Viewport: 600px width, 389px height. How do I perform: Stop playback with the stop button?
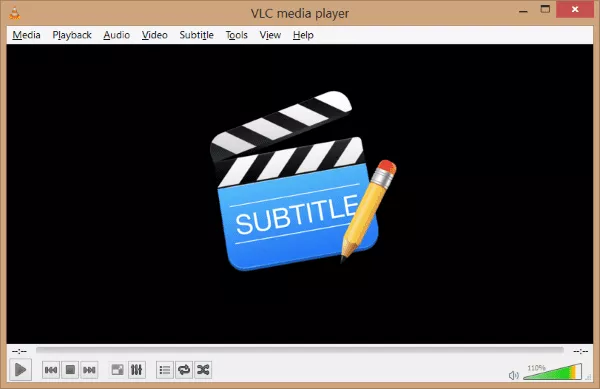click(x=70, y=370)
